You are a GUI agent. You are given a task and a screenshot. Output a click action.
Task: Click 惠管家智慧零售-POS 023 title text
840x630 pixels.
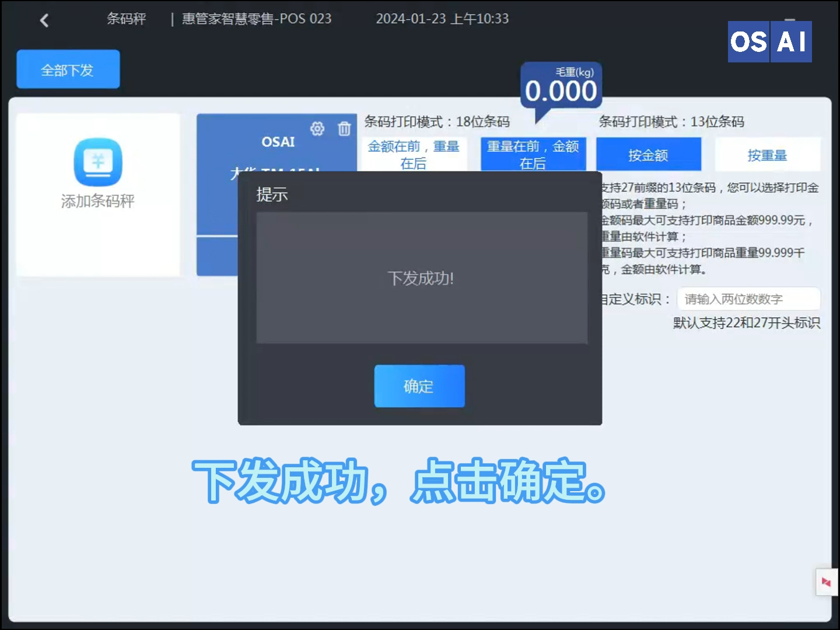pos(257,19)
